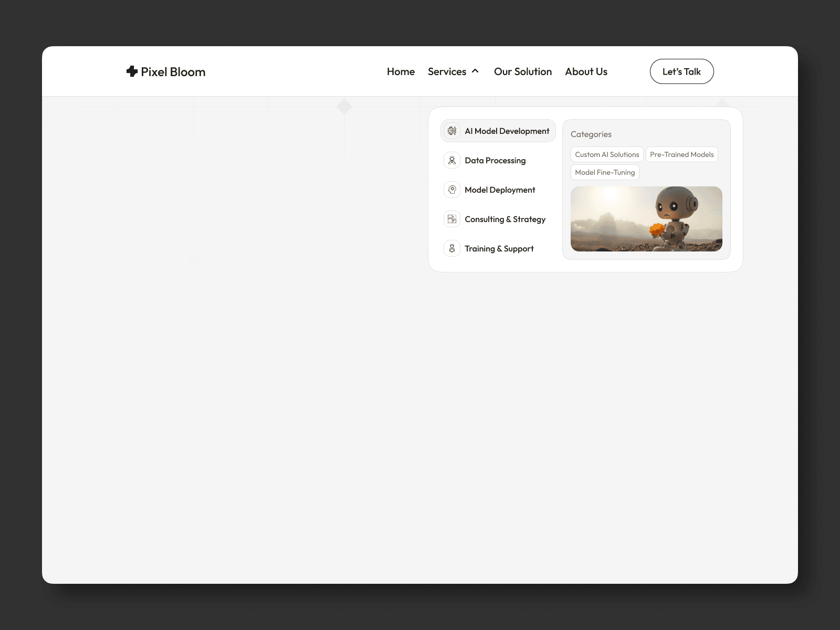840x630 pixels.
Task: Open Model Deployment service link
Action: tap(500, 190)
